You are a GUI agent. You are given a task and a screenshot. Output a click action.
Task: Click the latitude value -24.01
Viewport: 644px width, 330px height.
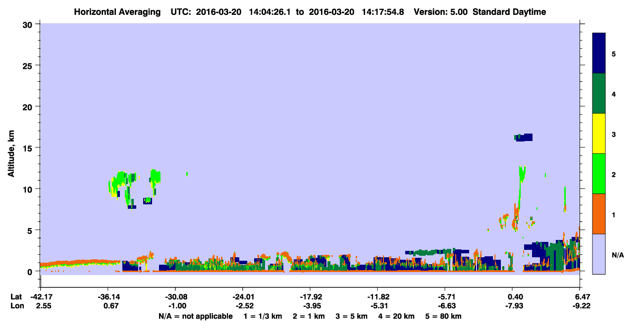tap(243, 297)
